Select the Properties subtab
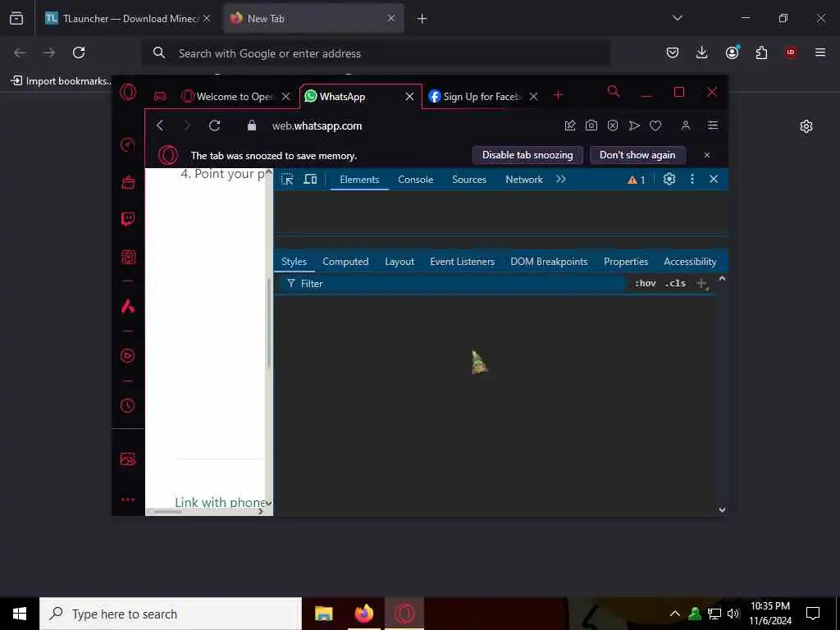 point(626,262)
